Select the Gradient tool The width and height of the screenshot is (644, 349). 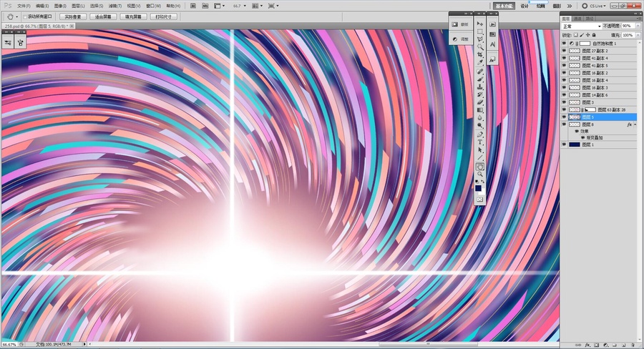479,110
